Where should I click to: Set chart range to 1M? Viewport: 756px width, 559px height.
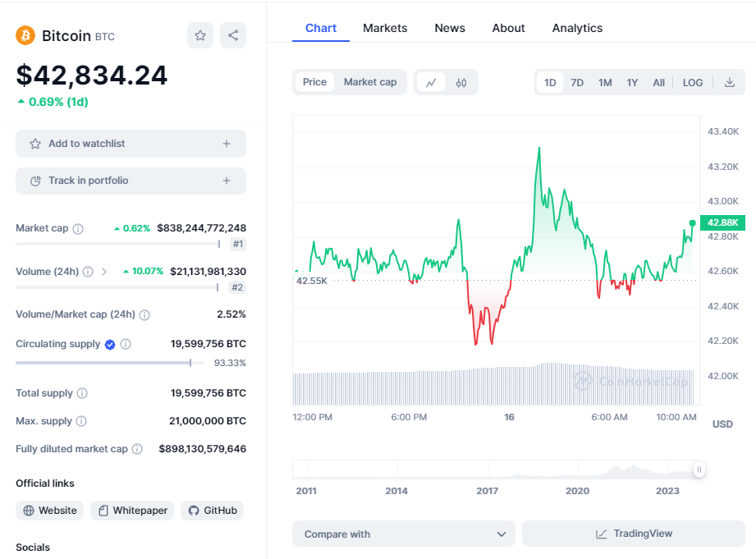coord(605,82)
